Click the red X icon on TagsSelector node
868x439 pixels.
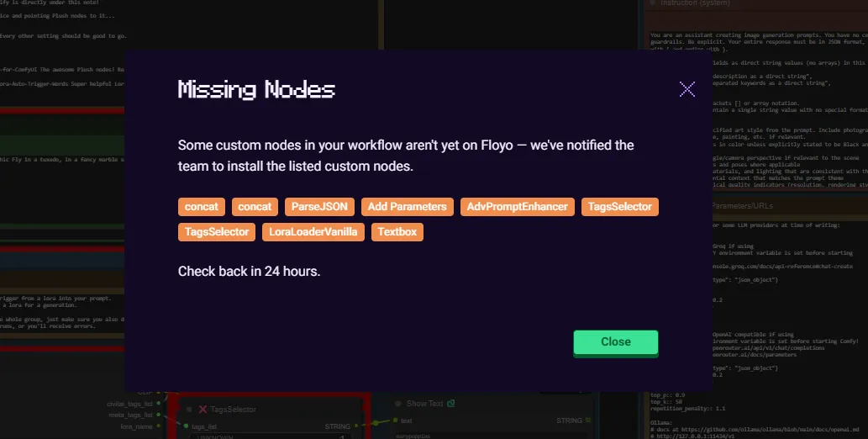tap(203, 409)
